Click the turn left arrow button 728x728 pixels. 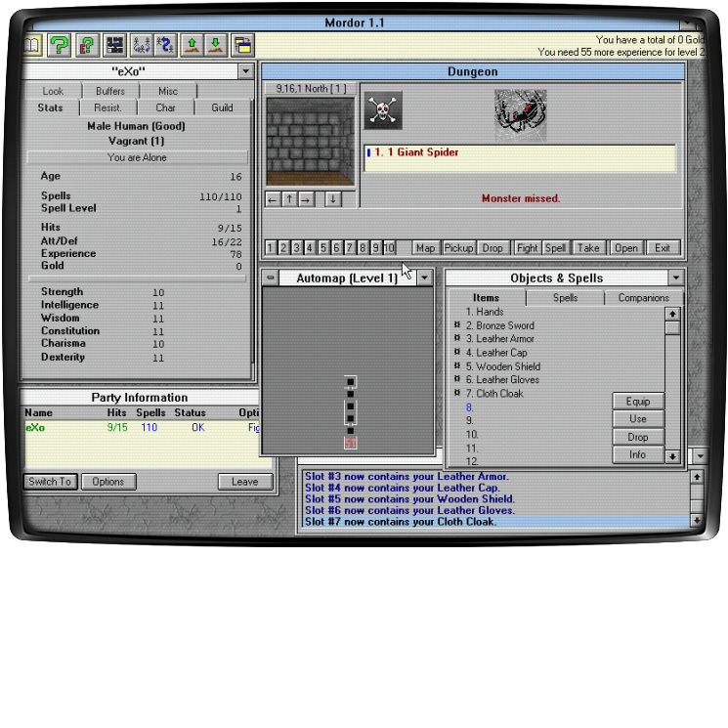[273, 199]
